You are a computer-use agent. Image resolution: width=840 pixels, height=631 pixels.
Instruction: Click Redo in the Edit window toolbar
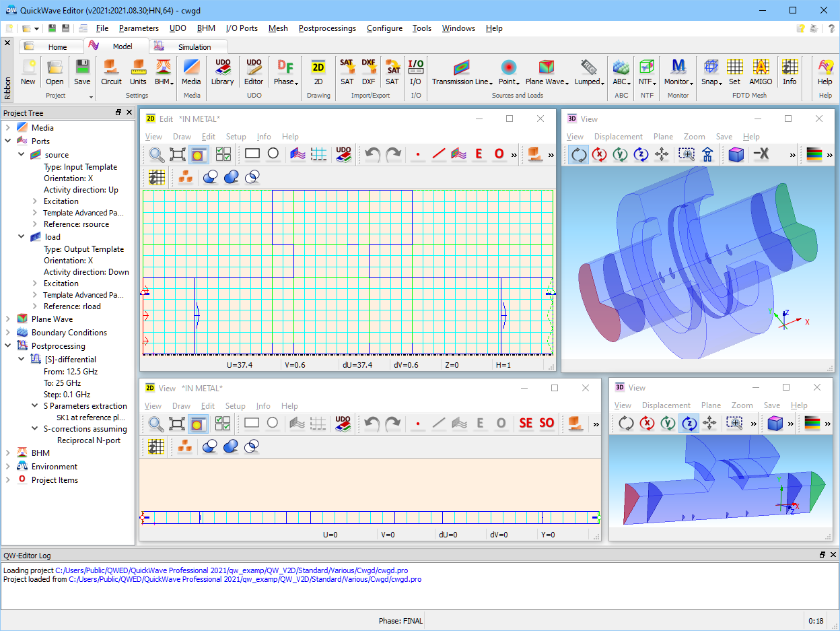[x=393, y=154]
